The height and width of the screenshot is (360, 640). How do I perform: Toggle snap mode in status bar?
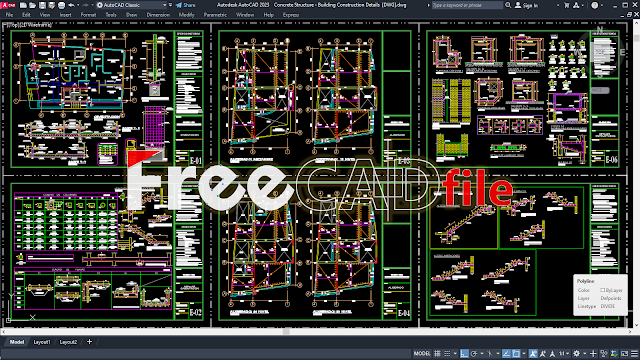pos(447,354)
